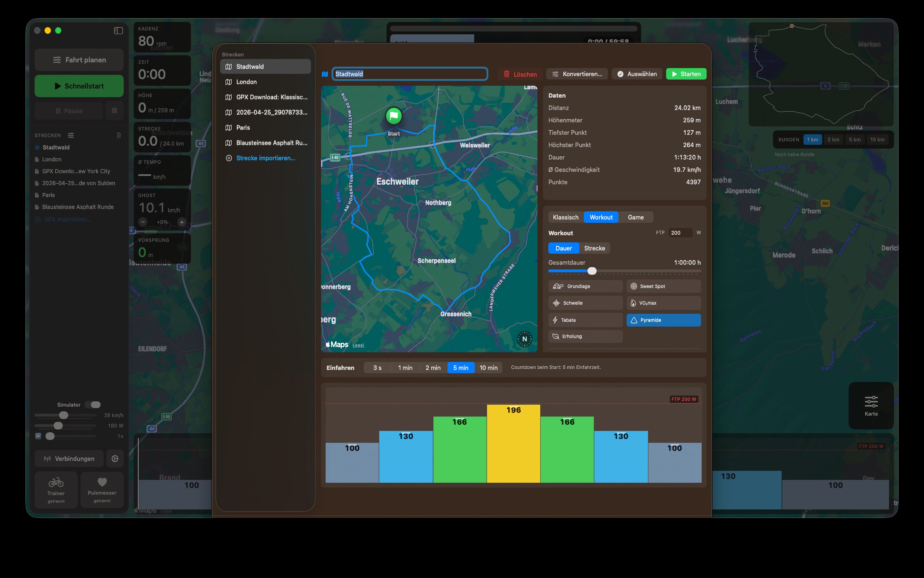
Task: Open the Karte settings panel
Action: (x=871, y=406)
